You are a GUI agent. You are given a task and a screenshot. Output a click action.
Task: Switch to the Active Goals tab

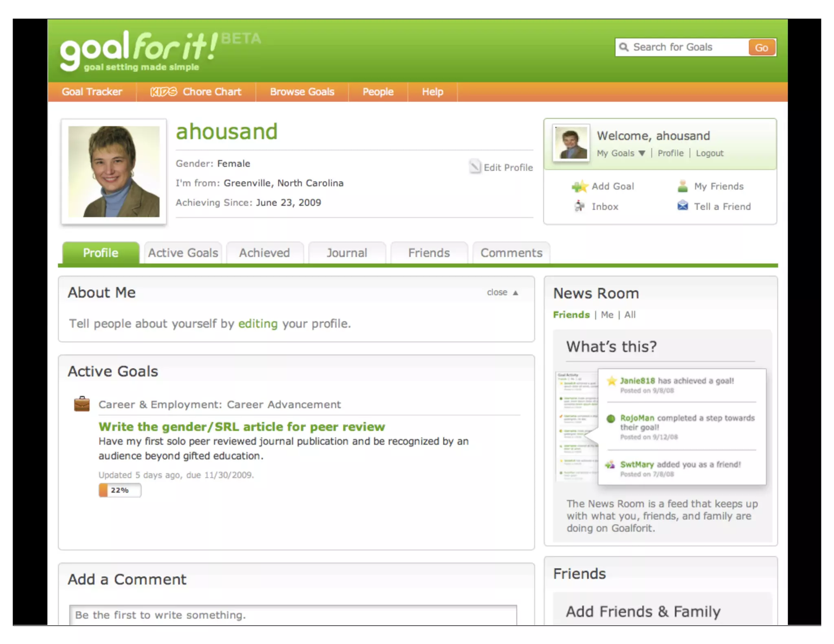tap(183, 253)
